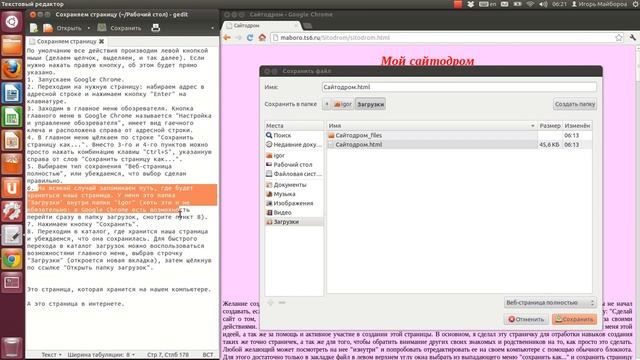Switch to gedit text editor in launcher
The height and width of the screenshot is (360, 640).
[x=12, y=236]
